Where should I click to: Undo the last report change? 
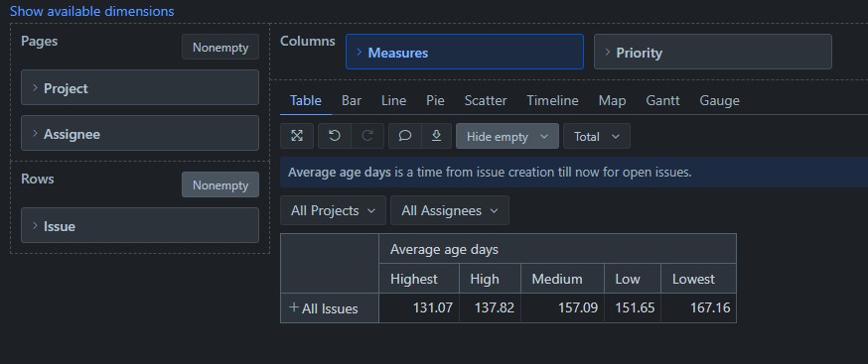pyautogui.click(x=335, y=136)
